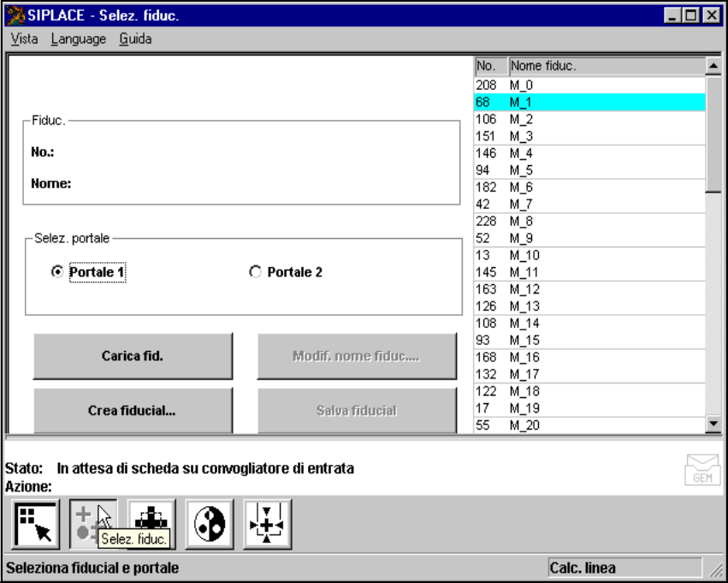Click the fiducial list scrollbar thumb
Screen dimensions: 728x583
point(713,134)
